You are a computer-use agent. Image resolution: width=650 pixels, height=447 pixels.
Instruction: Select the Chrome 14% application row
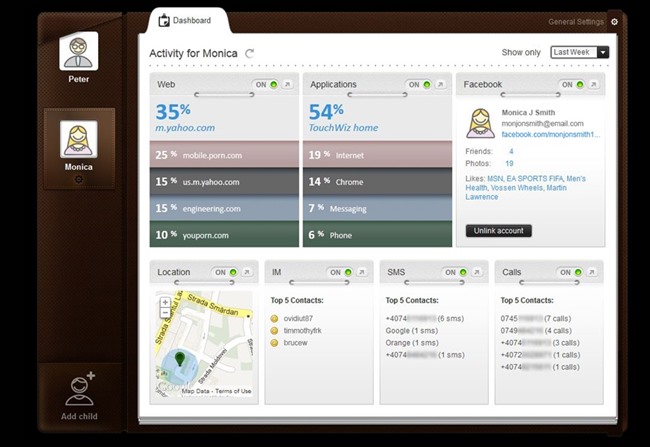(378, 182)
